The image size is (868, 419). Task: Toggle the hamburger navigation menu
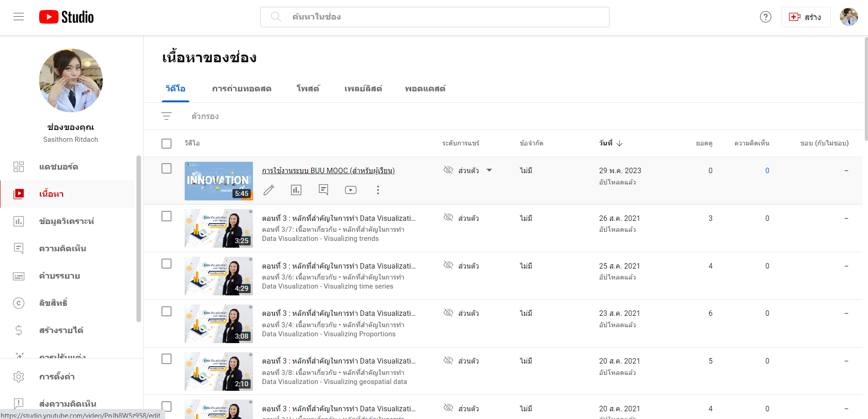(x=19, y=17)
